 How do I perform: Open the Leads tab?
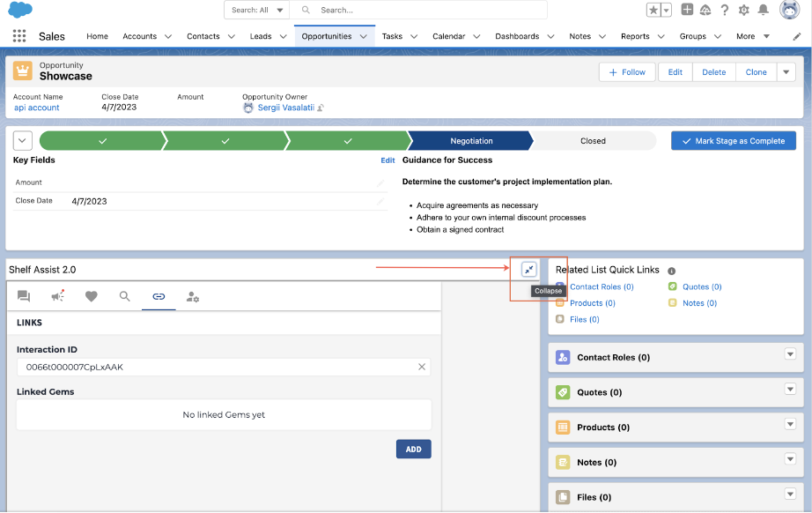(x=261, y=36)
